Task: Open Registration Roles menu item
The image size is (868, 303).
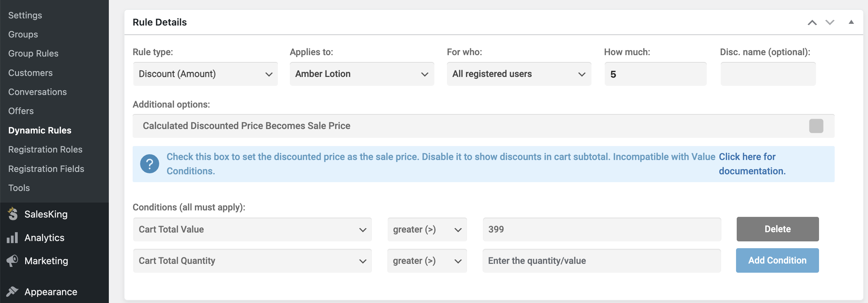Action: pyautogui.click(x=45, y=149)
